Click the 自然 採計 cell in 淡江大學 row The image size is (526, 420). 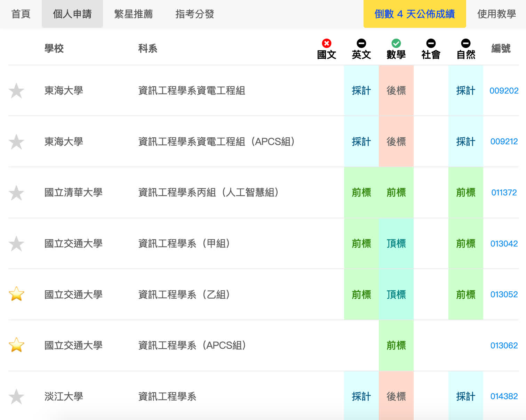466,396
